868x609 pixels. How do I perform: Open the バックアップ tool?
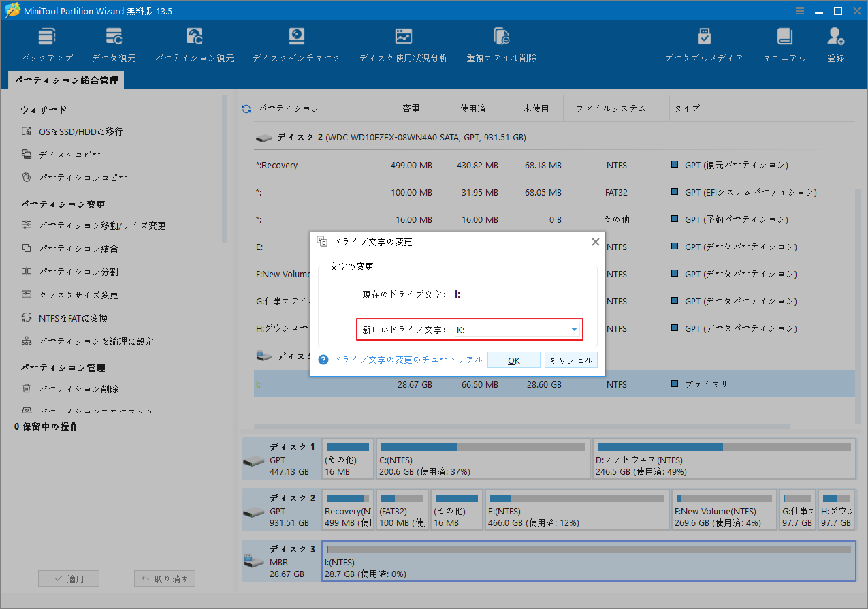tap(46, 42)
